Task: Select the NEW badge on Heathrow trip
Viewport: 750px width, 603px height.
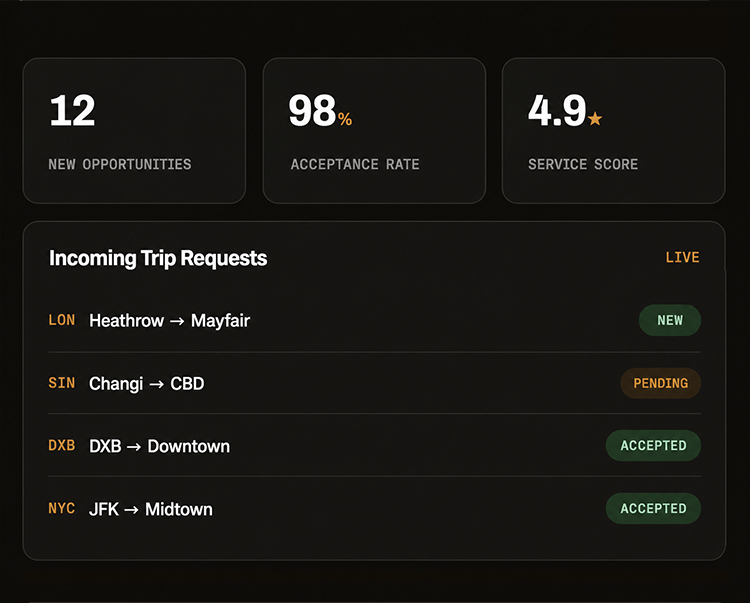Action: (x=670, y=320)
